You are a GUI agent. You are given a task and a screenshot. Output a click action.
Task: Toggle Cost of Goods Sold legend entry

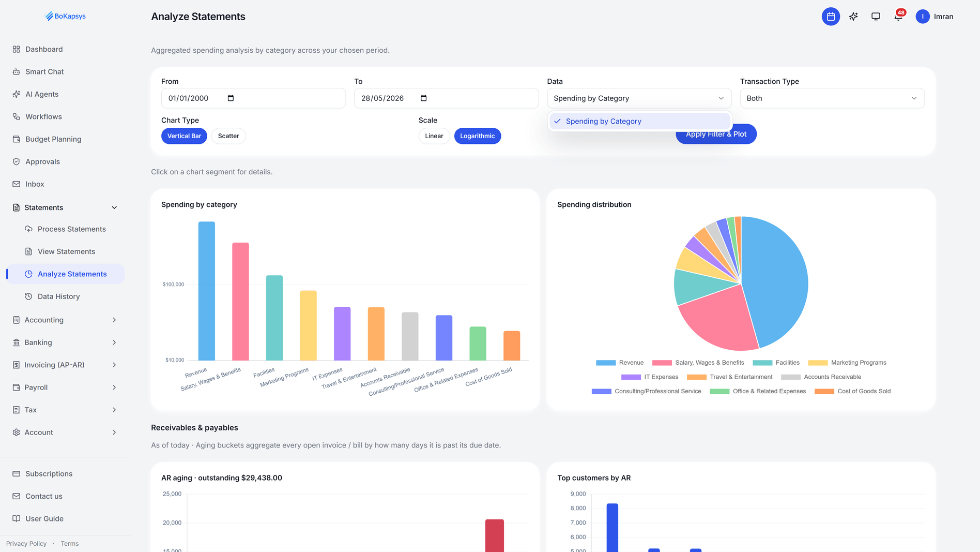click(x=853, y=392)
